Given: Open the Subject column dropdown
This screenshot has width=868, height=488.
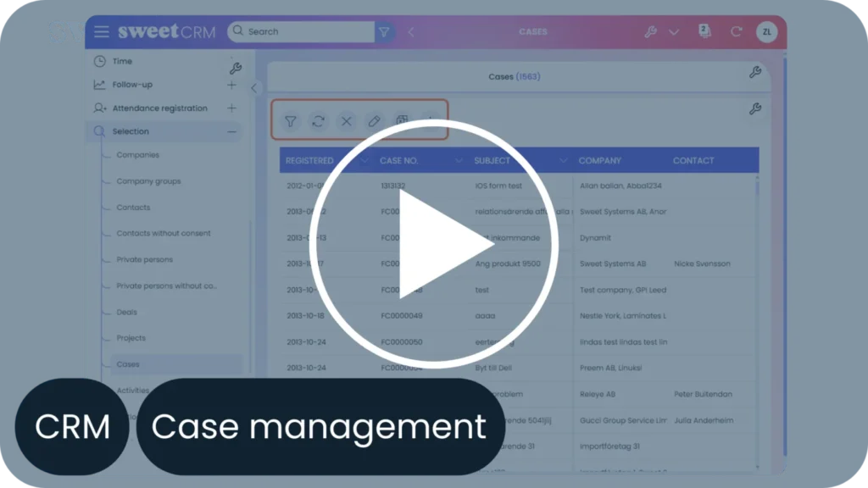Looking at the screenshot, I should tap(563, 160).
